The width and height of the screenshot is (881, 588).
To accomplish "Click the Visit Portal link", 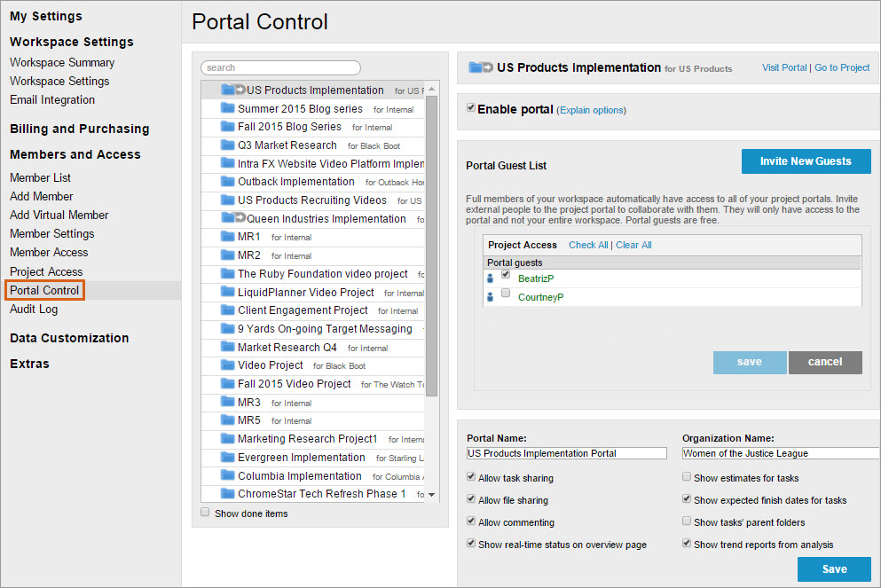I will (x=784, y=67).
